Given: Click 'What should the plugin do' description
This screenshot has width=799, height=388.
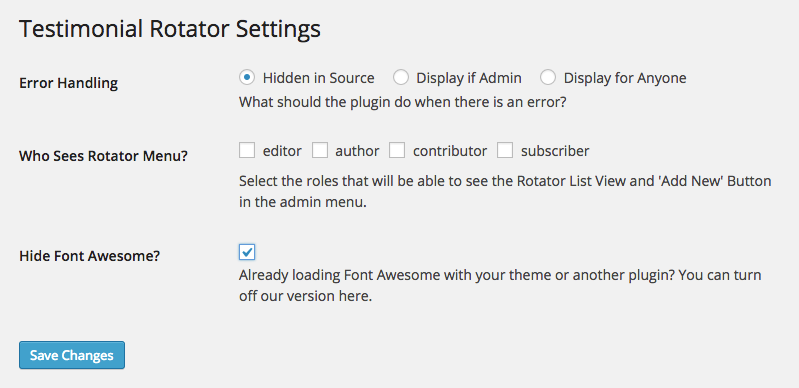Looking at the screenshot, I should click(403, 102).
